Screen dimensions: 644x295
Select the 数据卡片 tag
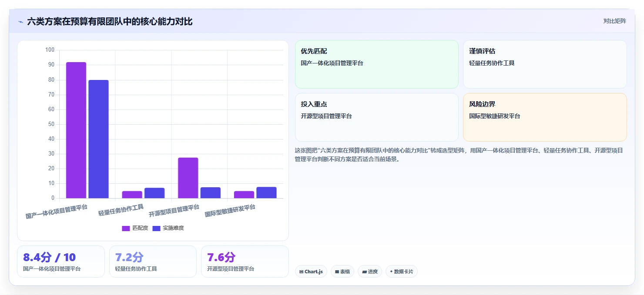coord(402,272)
